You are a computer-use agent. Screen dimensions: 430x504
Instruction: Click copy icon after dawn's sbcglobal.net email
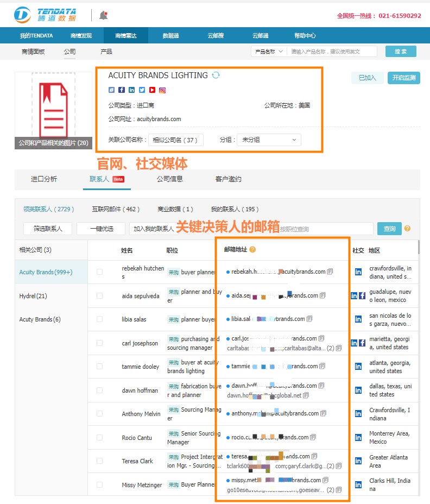coord(306,395)
